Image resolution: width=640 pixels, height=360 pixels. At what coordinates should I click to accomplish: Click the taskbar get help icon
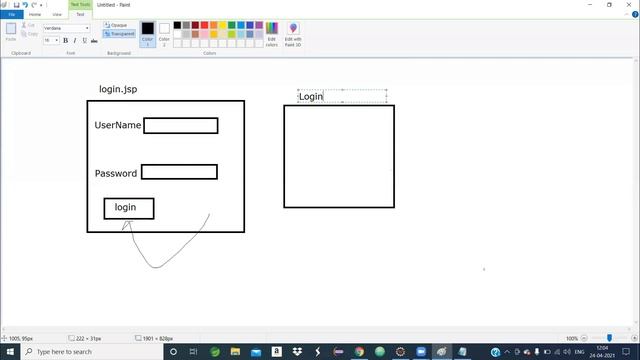(496, 352)
